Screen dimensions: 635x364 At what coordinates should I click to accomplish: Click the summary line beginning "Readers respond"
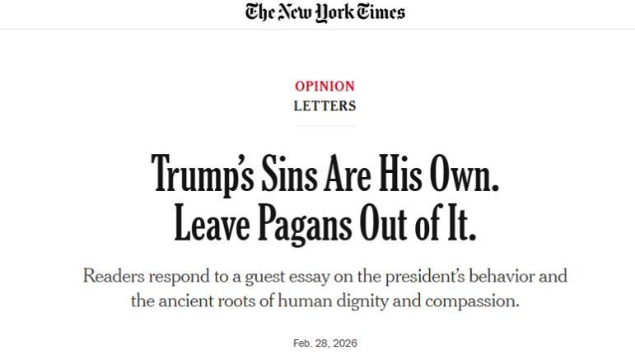click(x=325, y=276)
